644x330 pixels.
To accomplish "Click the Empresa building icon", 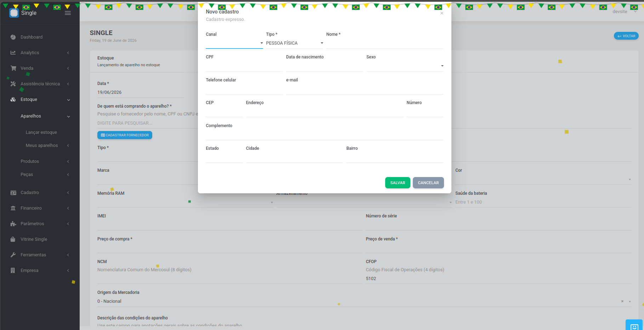I will coord(13,271).
